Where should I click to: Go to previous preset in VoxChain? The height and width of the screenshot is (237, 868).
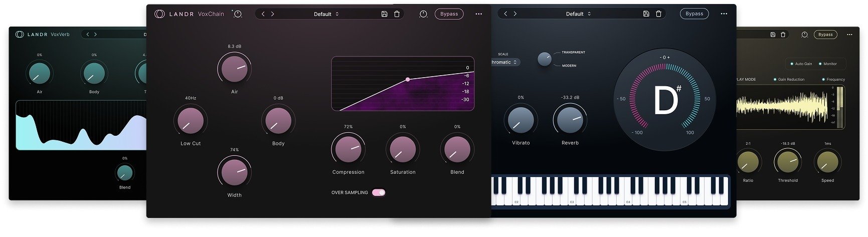[263, 14]
